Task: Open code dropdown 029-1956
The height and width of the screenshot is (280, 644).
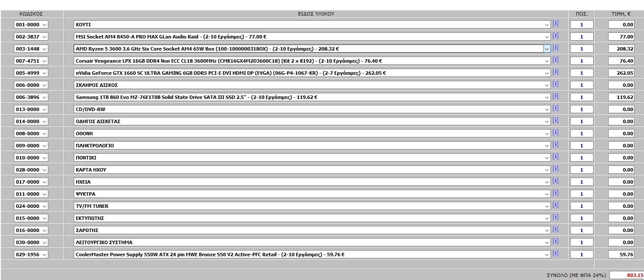Action: coord(31,255)
